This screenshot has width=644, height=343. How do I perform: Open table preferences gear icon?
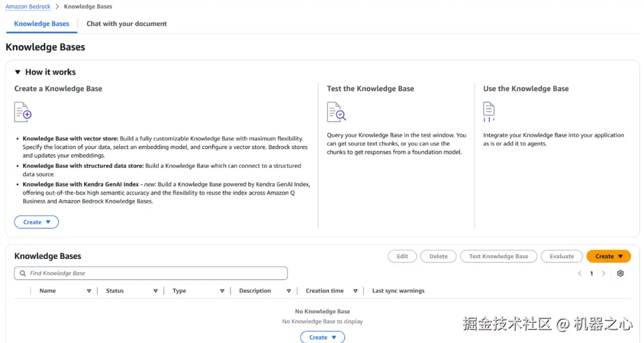[x=620, y=273]
